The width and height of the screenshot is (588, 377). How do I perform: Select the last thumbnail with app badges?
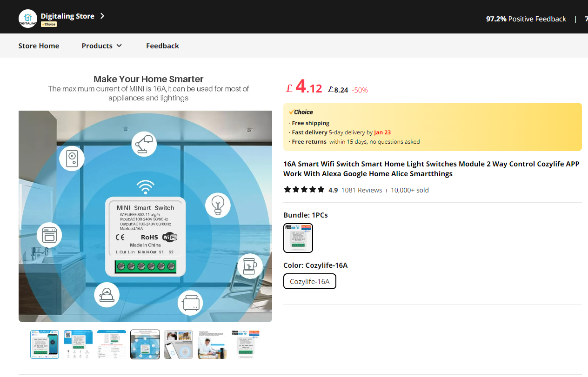pyautogui.click(x=246, y=344)
